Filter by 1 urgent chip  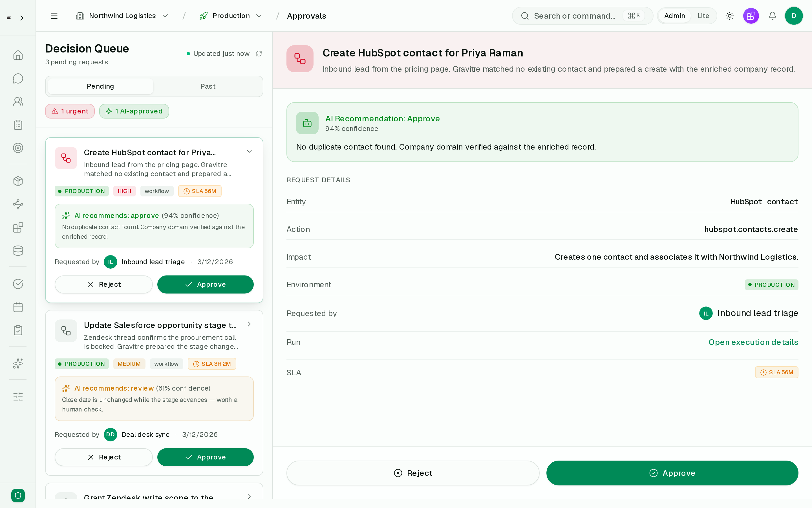(x=70, y=111)
